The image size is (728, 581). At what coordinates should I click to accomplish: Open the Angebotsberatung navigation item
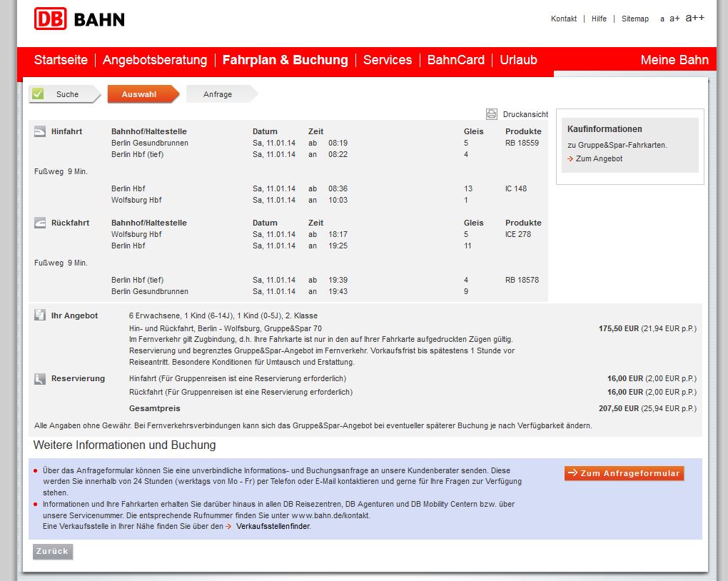coord(155,60)
